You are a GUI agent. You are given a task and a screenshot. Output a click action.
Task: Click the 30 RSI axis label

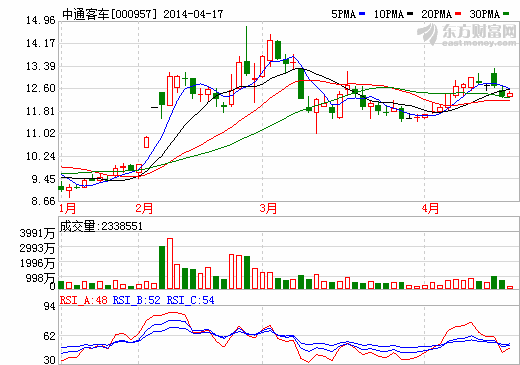point(49,360)
